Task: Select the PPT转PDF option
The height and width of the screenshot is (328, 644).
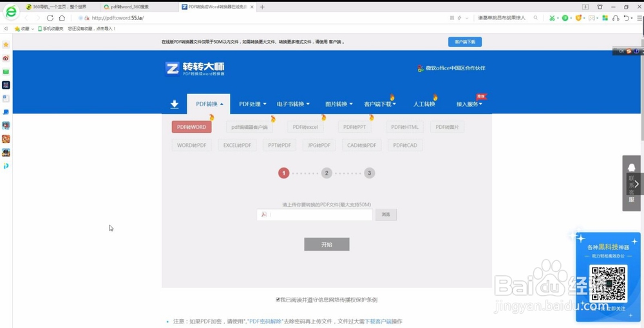Action: pos(279,145)
